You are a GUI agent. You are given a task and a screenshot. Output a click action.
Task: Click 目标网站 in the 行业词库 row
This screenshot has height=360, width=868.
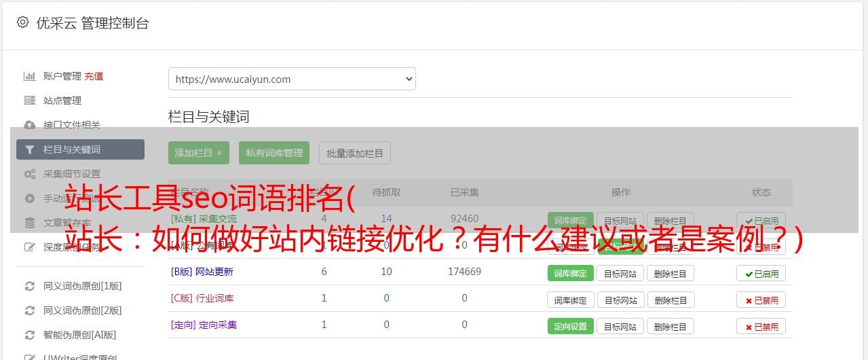620,300
